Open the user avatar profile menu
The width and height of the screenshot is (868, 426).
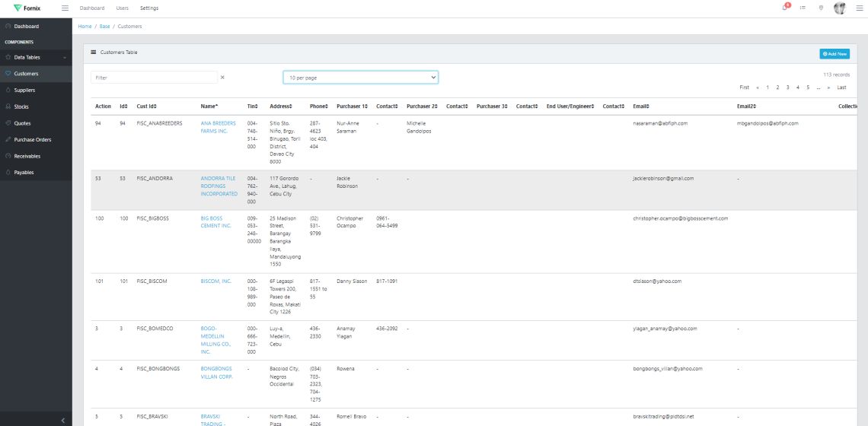[x=840, y=8]
